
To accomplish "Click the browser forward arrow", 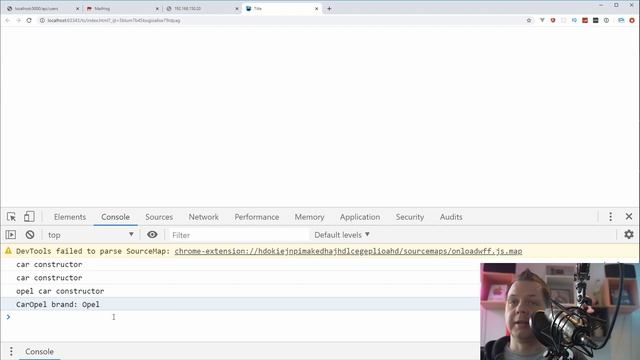I will pyautogui.click(x=18, y=20).
